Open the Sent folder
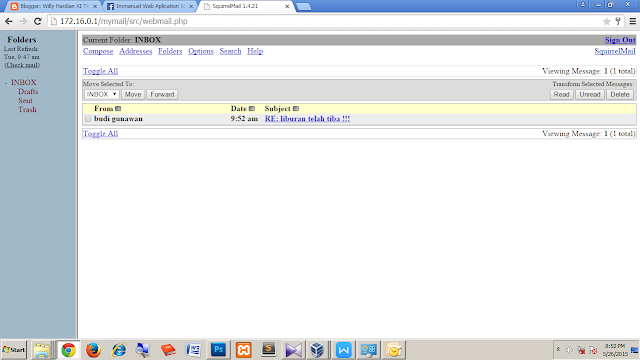 pyautogui.click(x=25, y=100)
